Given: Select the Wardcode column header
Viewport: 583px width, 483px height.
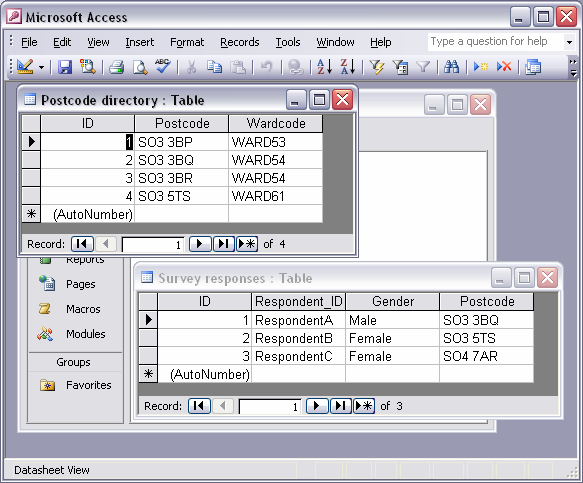Looking at the screenshot, I should (276, 123).
